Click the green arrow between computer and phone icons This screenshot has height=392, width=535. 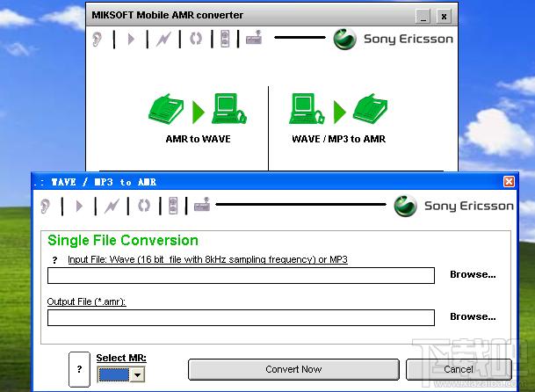[339, 112]
